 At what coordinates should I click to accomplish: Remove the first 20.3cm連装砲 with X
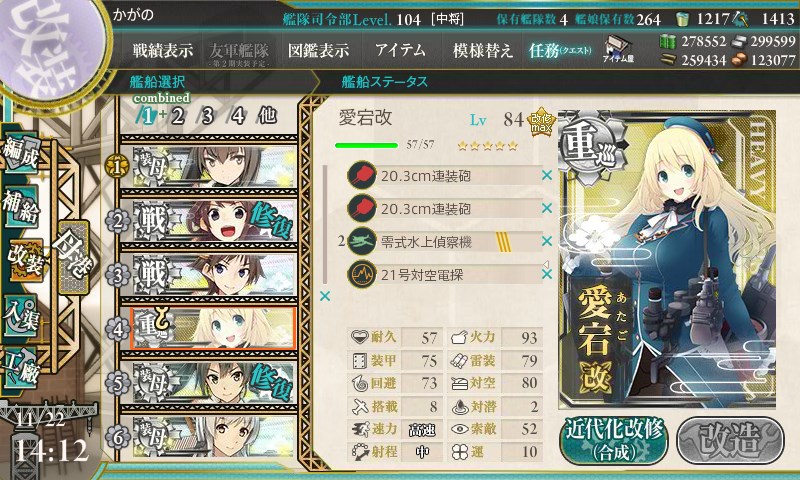547,175
